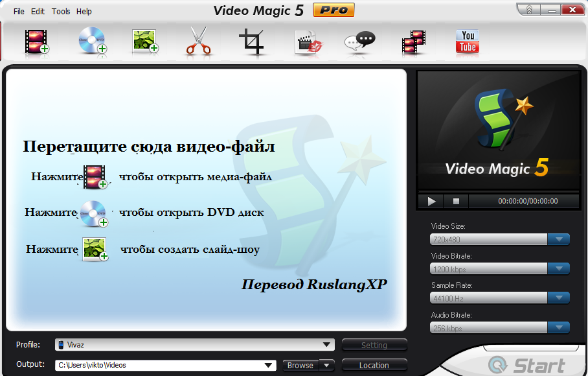Image resolution: width=588 pixels, height=376 pixels.
Task: Click the phone icon in Profile field
Action: coord(61,345)
